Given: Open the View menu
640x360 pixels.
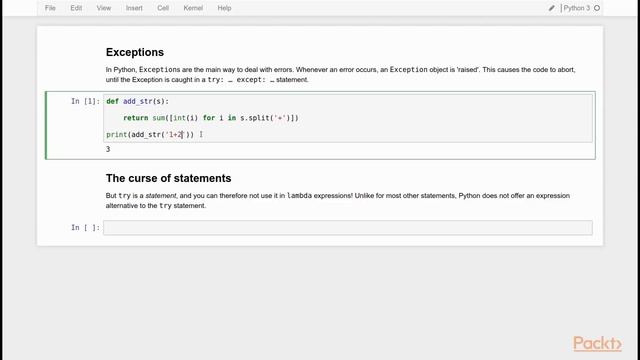Looking at the screenshot, I should coord(104,8).
